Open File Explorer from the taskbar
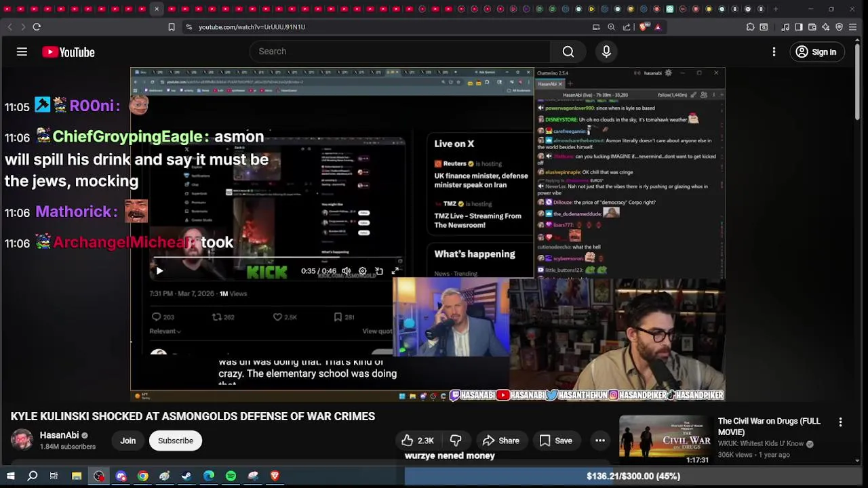This screenshot has width=868, height=488. (x=77, y=476)
